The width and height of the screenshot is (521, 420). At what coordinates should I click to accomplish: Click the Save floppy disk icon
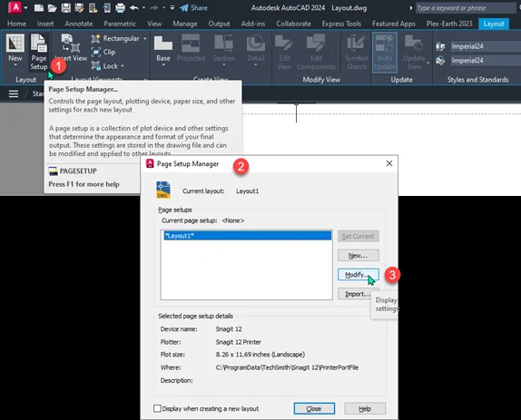(x=65, y=7)
